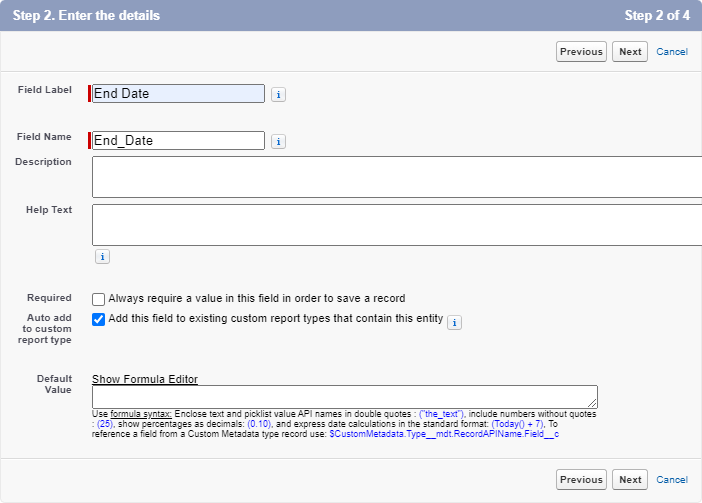
Task: Click the info icon below Help Text box
Action: click(102, 257)
